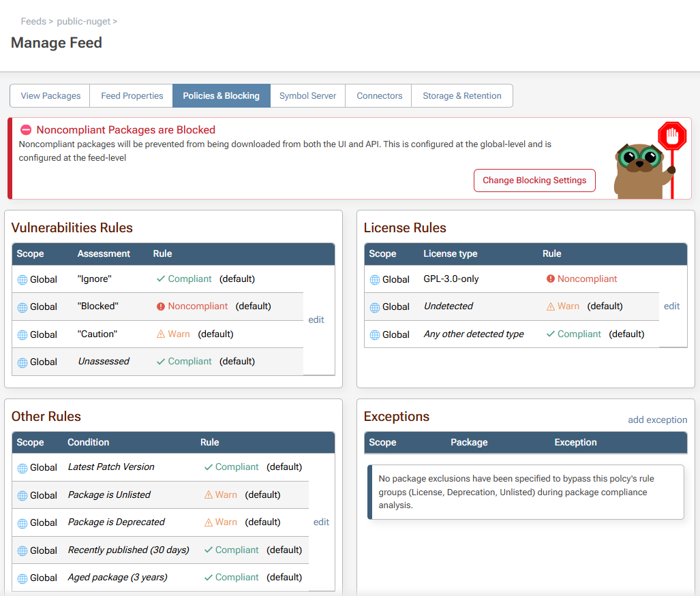
Task: Click edit link for Vulnerabilities Rules
Action: coord(316,320)
